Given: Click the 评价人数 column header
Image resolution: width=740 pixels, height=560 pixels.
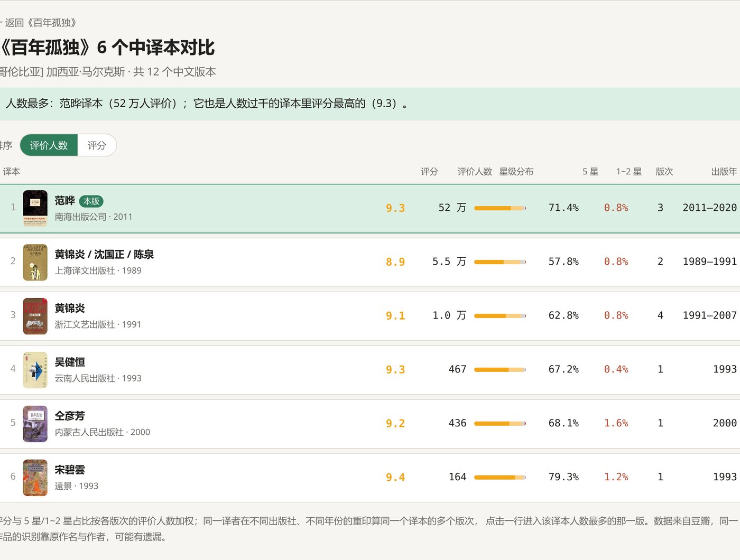Looking at the screenshot, I should point(475,172).
